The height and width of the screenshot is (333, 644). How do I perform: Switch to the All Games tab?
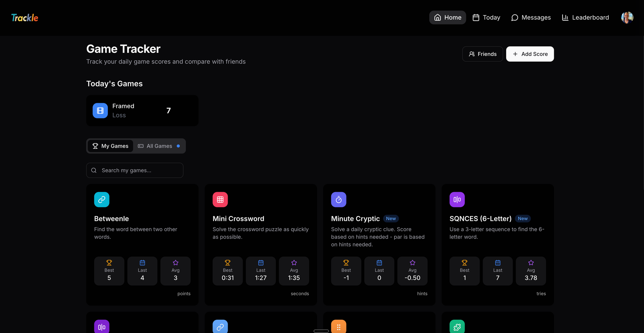pyautogui.click(x=159, y=146)
